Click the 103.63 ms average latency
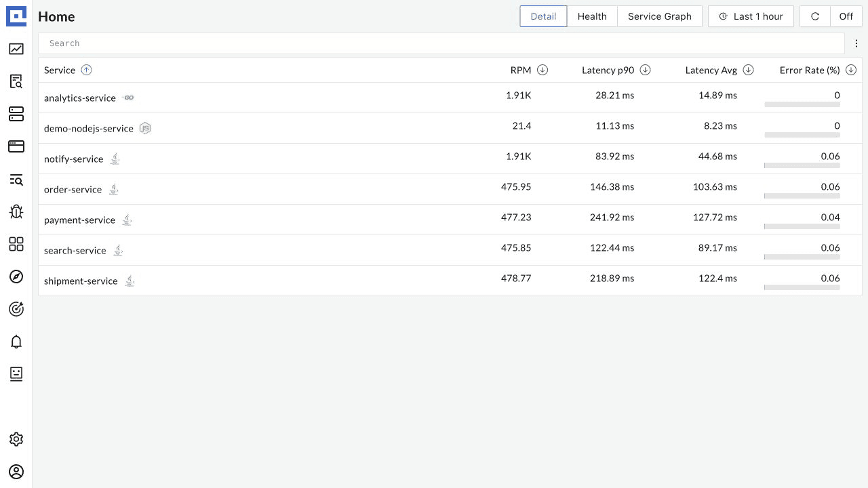The width and height of the screenshot is (868, 488). (x=715, y=186)
